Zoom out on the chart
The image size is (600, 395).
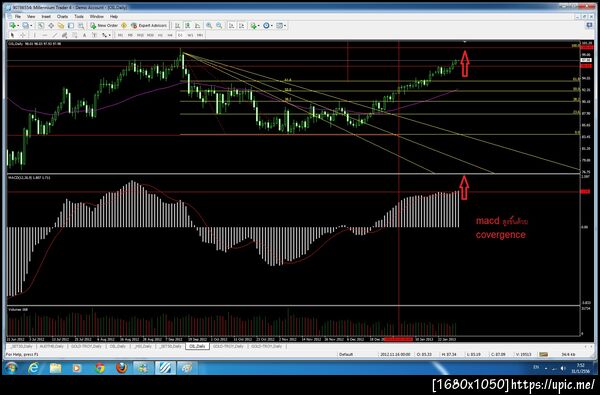[x=219, y=25]
